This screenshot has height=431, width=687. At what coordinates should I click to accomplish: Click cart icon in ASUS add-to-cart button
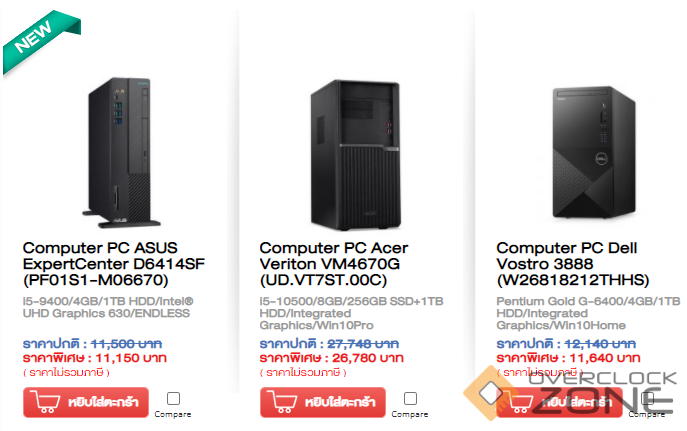[47, 403]
